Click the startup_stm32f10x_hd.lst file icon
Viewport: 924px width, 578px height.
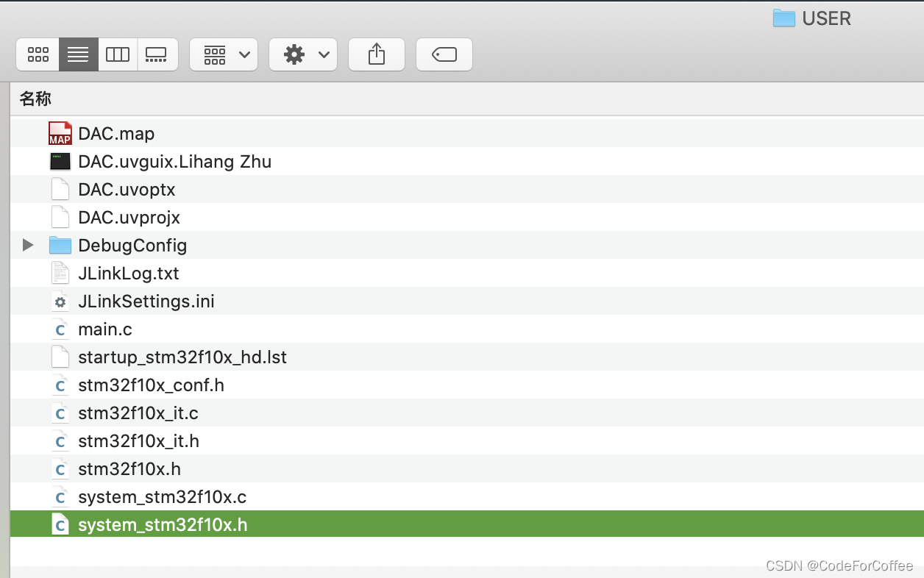pos(60,357)
